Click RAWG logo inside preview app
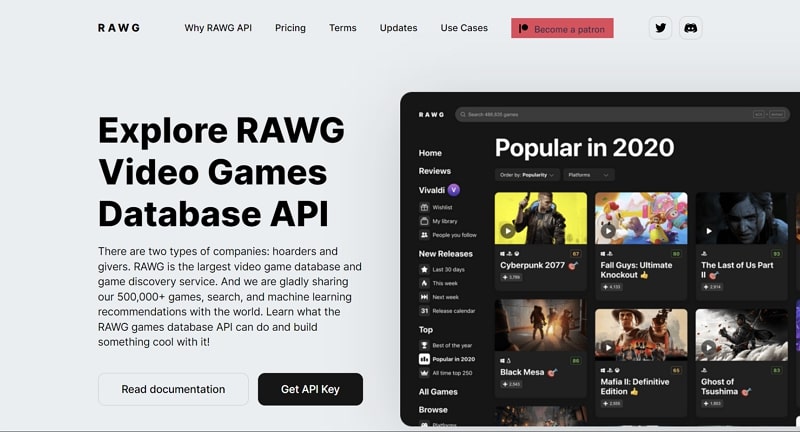The image size is (800, 432). (x=432, y=115)
